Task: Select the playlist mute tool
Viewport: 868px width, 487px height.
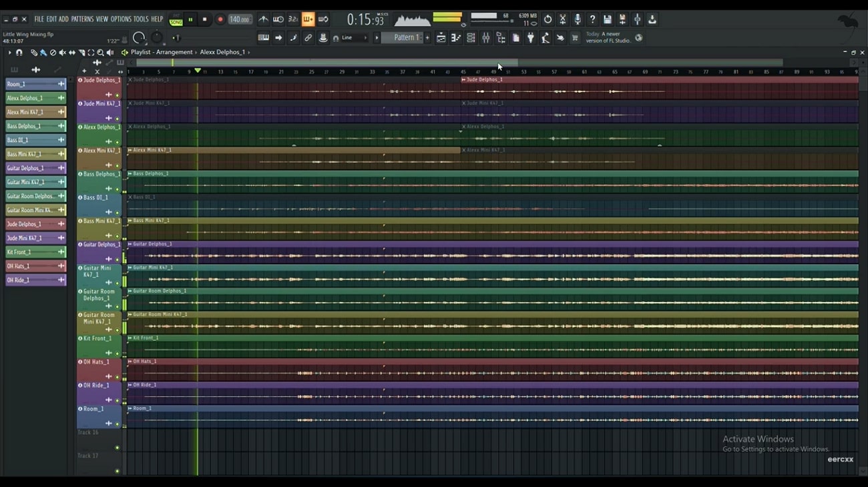Action: [x=62, y=52]
